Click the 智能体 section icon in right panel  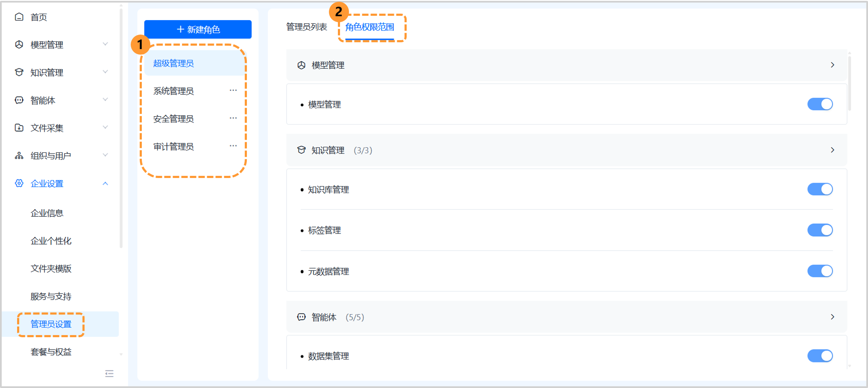coord(301,317)
